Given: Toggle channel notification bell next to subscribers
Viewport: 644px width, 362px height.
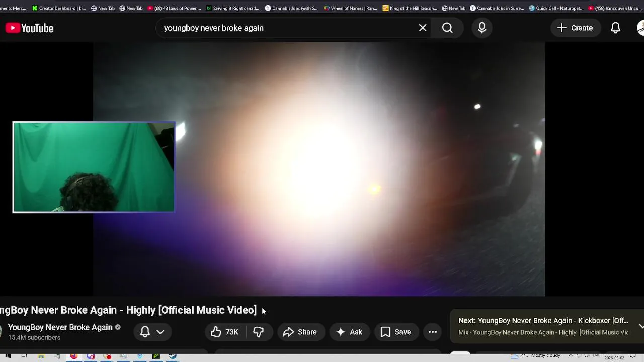Looking at the screenshot, I should 145,332.
